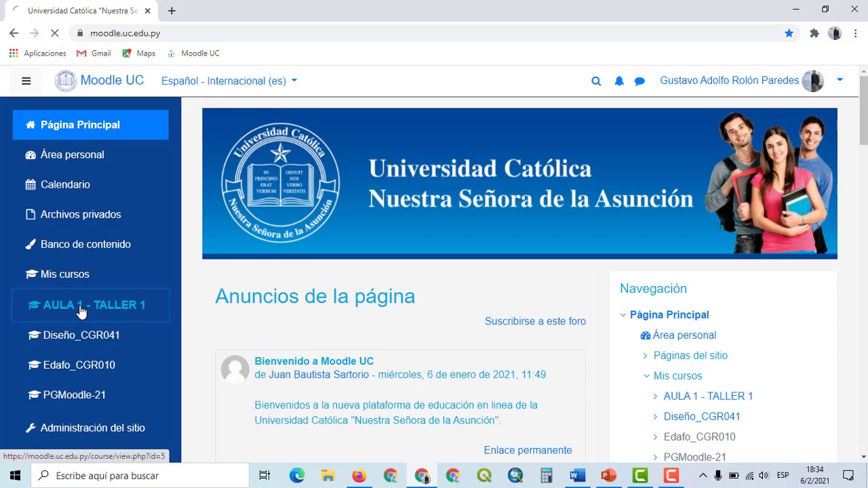The image size is (868, 488).
Task: Open the search magnifier in the header
Action: [596, 81]
